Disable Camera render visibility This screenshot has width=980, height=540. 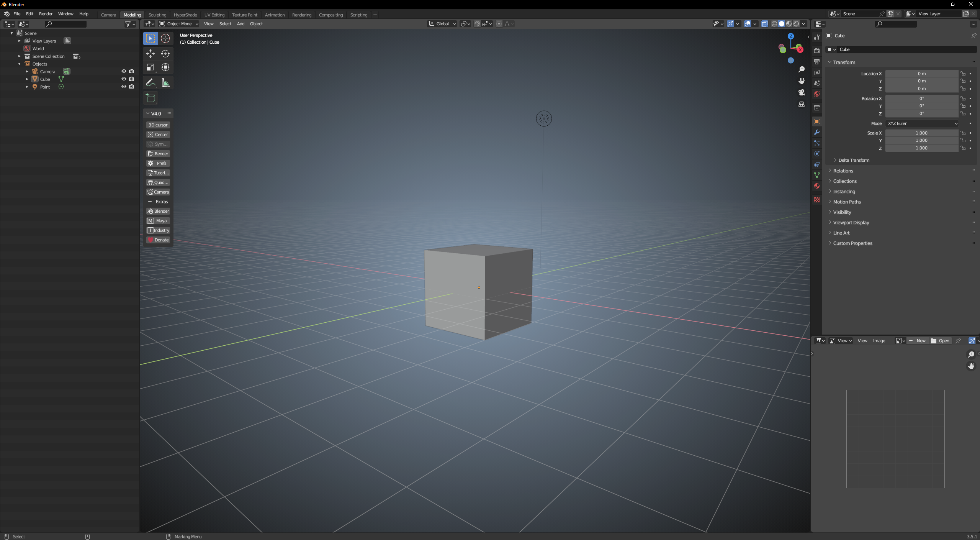[x=132, y=71]
